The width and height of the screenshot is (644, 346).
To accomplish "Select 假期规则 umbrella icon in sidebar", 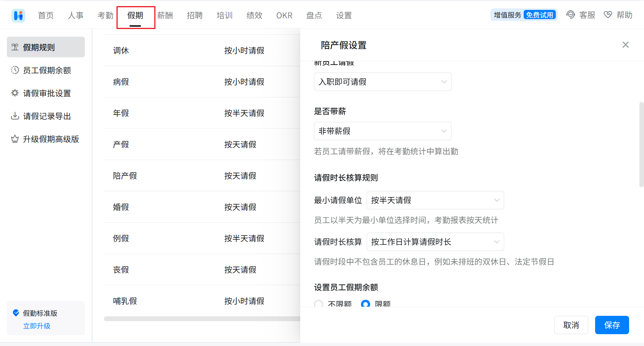I will pyautogui.click(x=15, y=47).
